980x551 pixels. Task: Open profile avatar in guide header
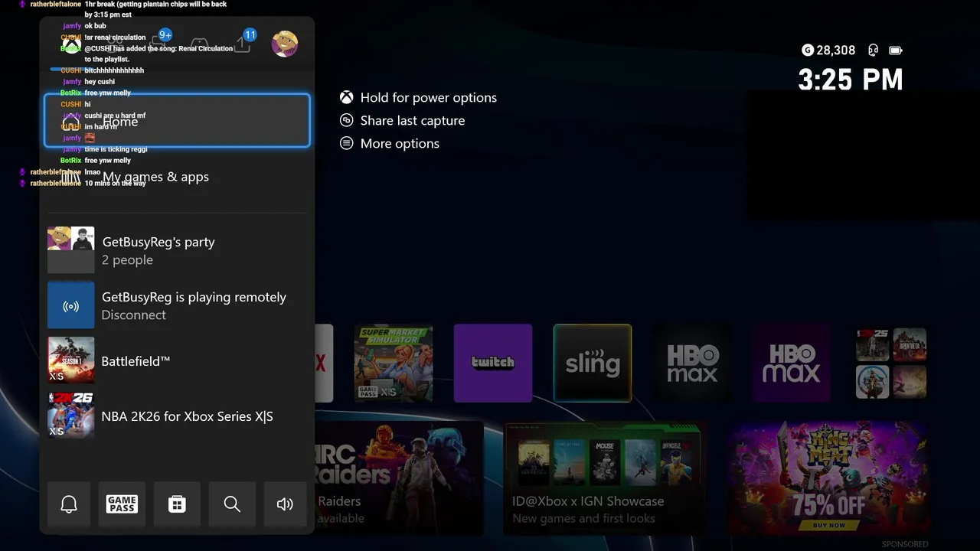[x=285, y=44]
